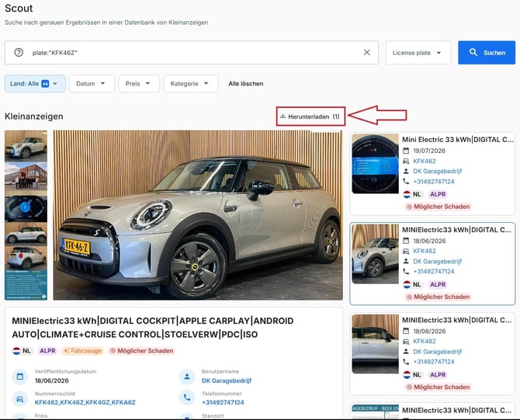Screen dimensions: 520x420
Task: Open the result card dated 19/07/2026
Action: coord(432,173)
